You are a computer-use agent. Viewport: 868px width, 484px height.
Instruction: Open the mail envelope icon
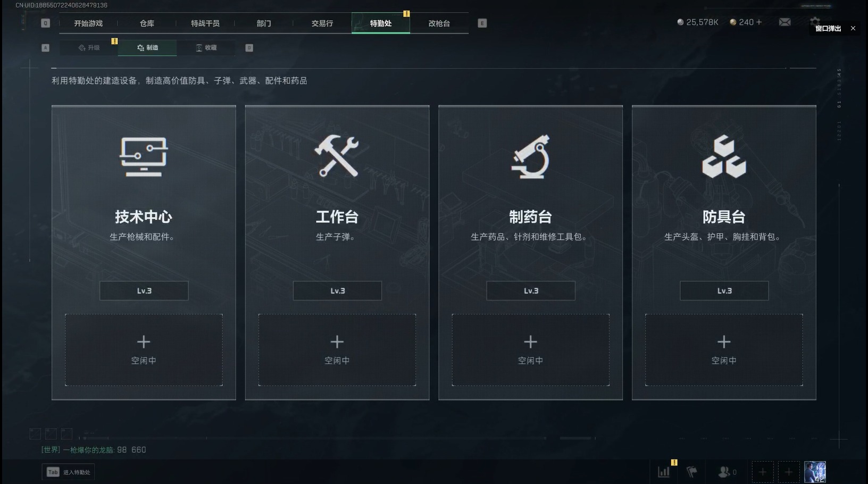pos(784,22)
